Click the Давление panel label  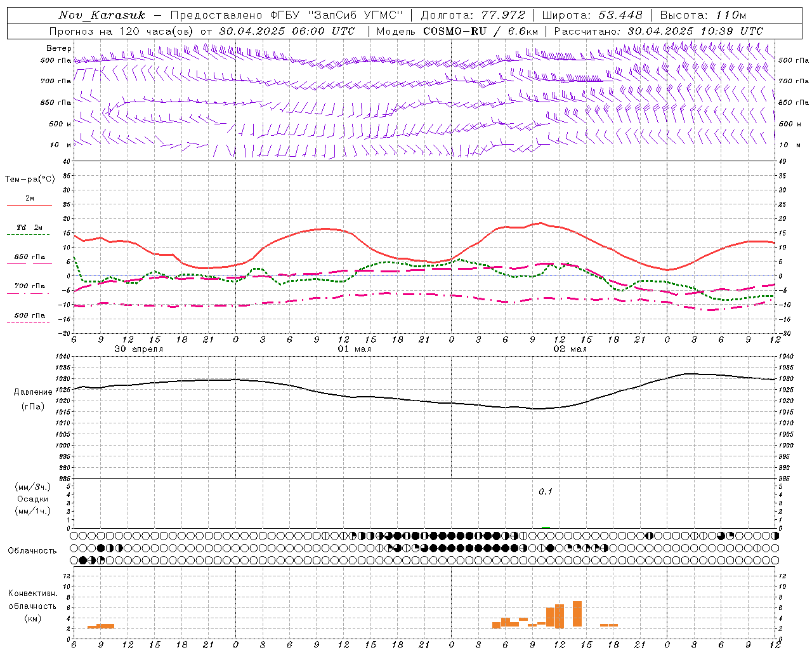click(x=33, y=392)
